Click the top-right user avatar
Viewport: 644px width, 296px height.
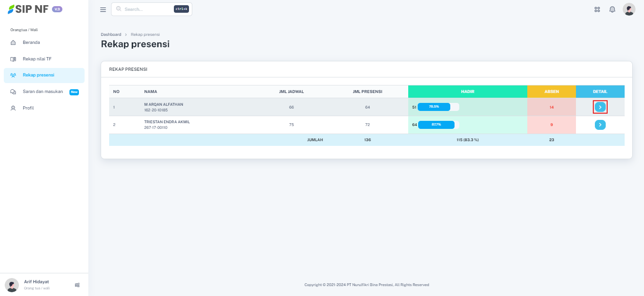(629, 9)
